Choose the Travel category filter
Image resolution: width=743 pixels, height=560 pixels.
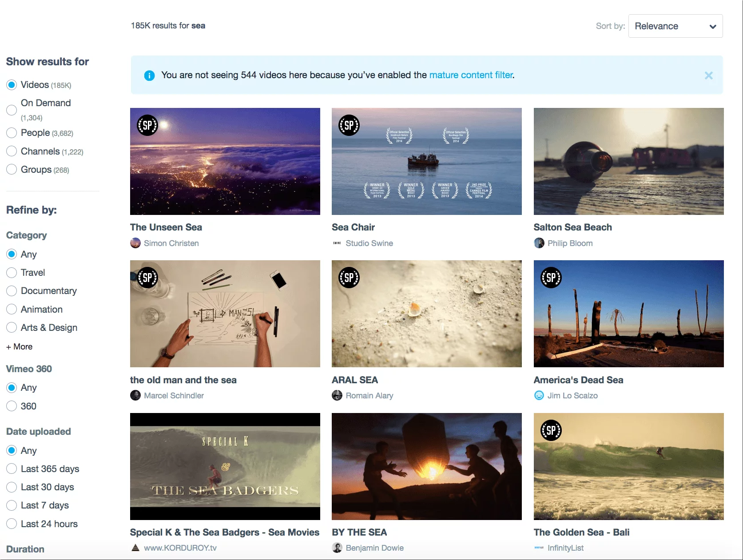(12, 273)
